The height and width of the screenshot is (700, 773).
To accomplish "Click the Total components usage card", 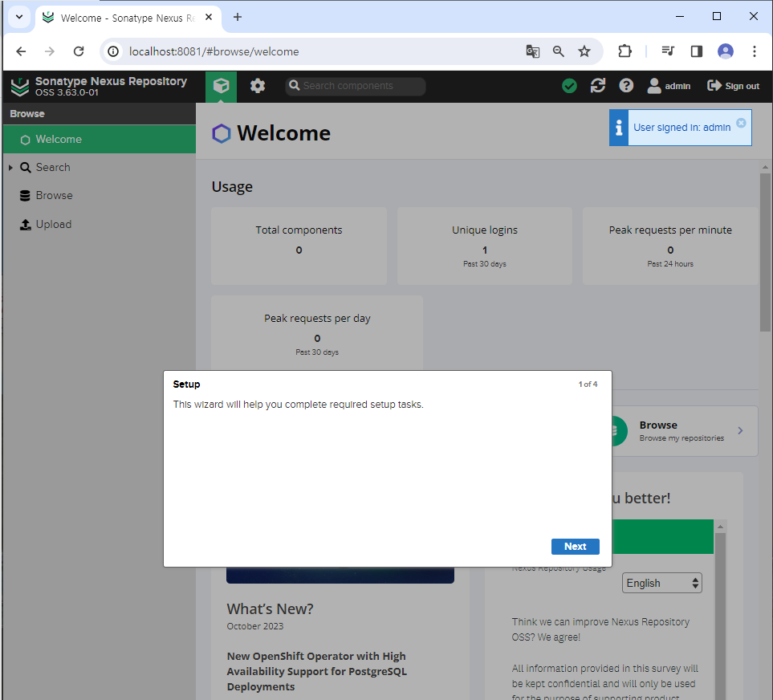I will pos(299,246).
